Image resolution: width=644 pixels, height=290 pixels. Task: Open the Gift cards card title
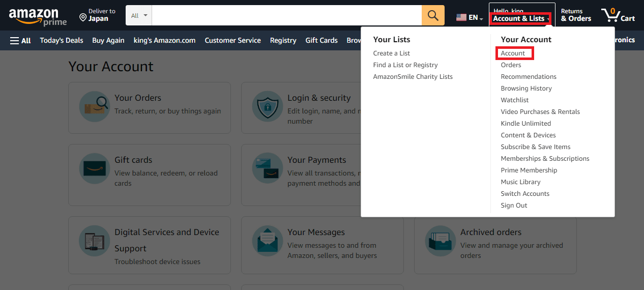[x=133, y=160]
